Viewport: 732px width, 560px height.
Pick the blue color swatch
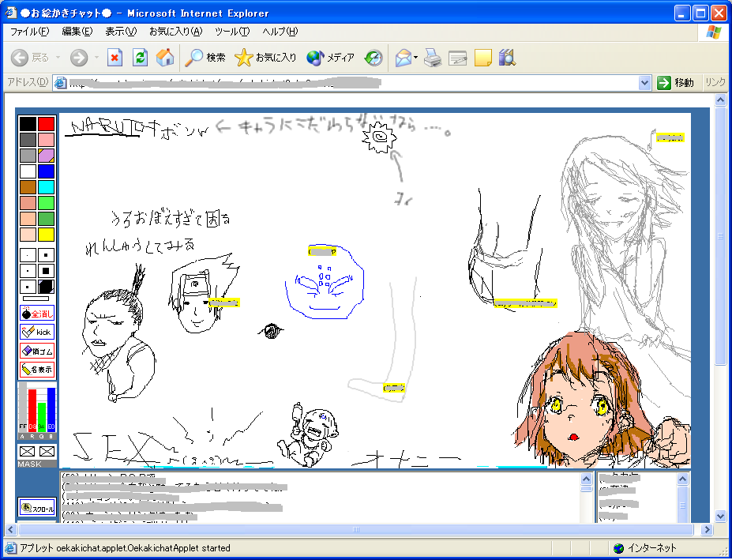[x=47, y=171]
